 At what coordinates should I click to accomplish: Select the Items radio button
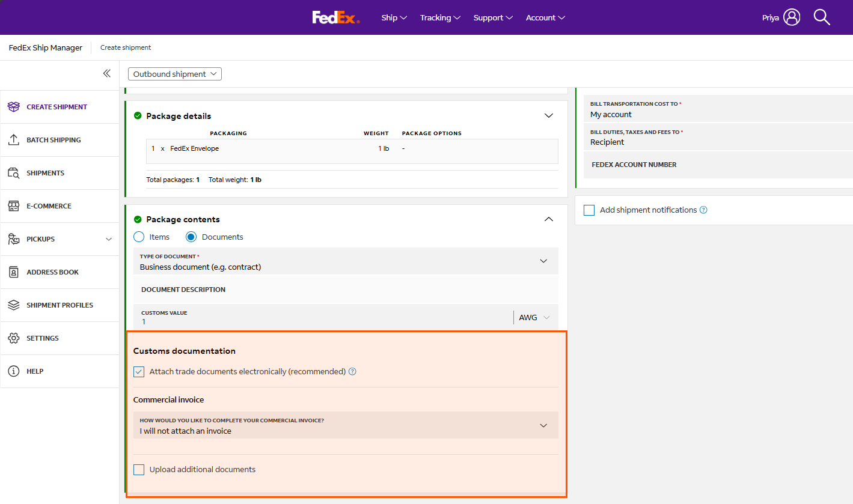(139, 237)
